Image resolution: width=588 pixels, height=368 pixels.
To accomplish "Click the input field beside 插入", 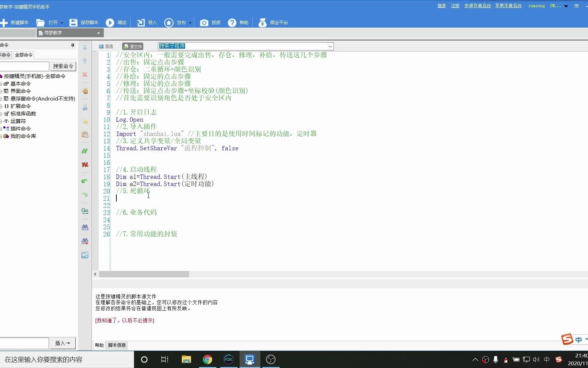I will coord(24,343).
